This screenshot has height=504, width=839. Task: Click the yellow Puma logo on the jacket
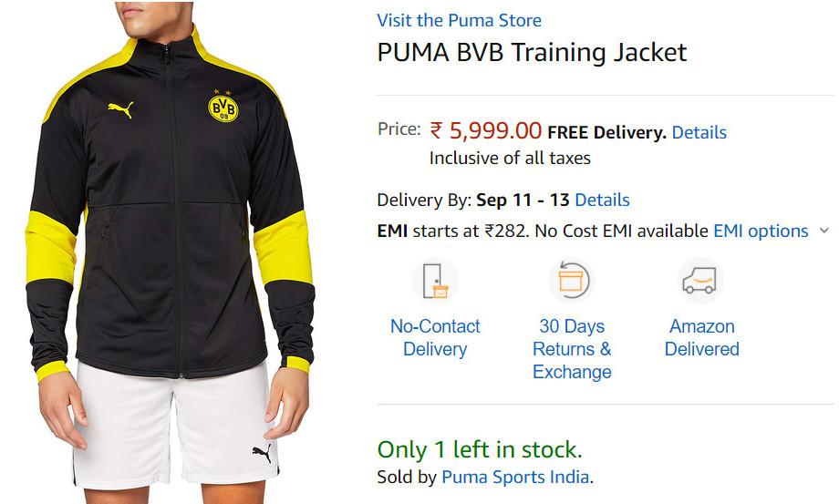pos(121,108)
